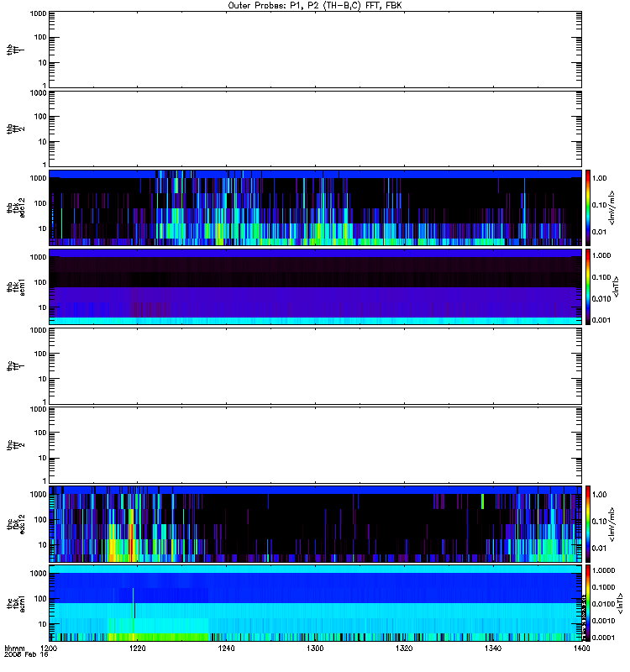
Task: Click the '0.0010' value on thc scm1 color bar
Action: [603, 621]
